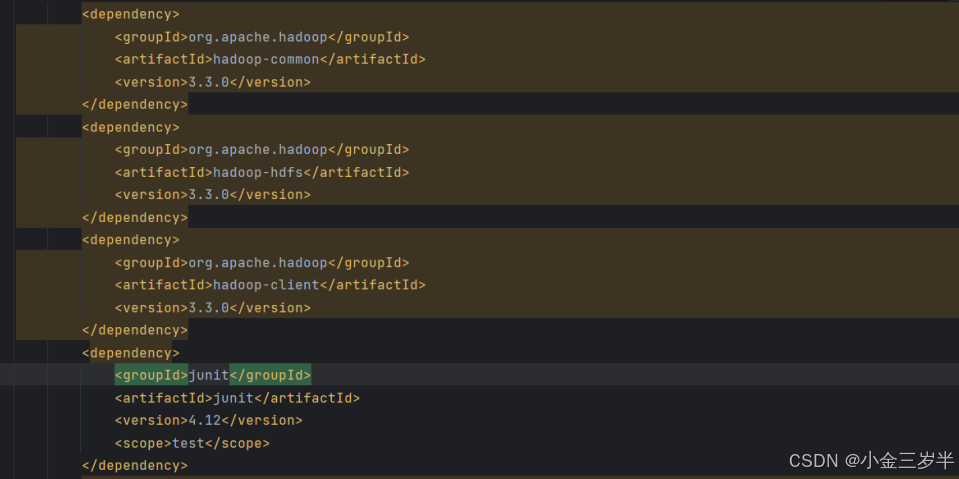Screen dimensions: 959x479
Task: Click the version 4.12 line
Action: [x=209, y=420]
